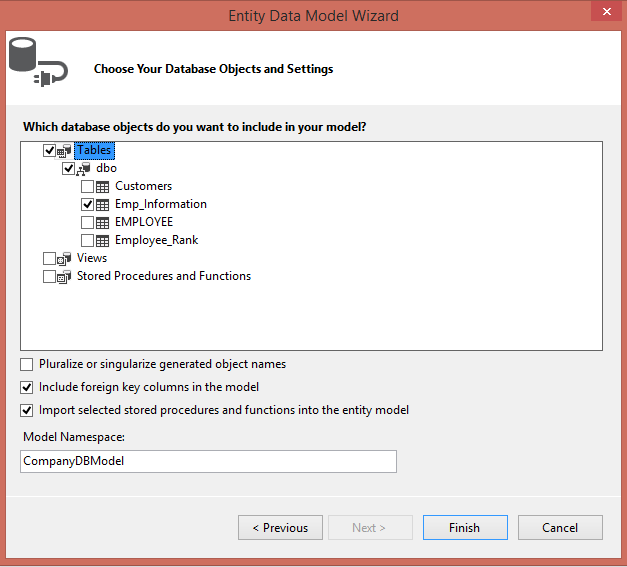
Task: Click the Emp_Information table icon
Action: [x=102, y=204]
